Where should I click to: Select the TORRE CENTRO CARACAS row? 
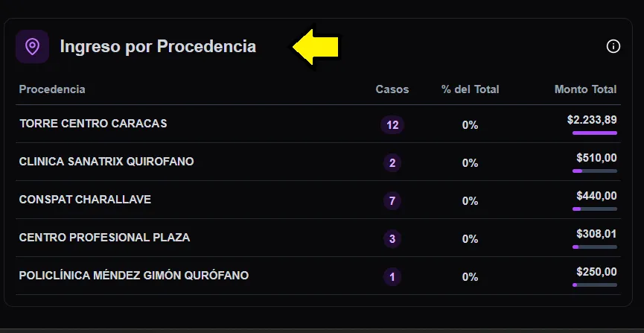(93, 124)
